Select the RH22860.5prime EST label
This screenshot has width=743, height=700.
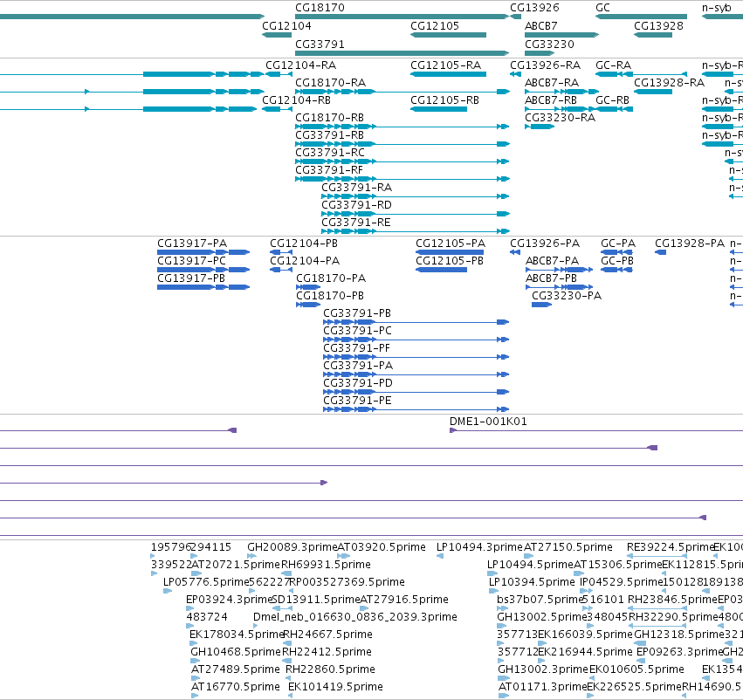[330, 670]
